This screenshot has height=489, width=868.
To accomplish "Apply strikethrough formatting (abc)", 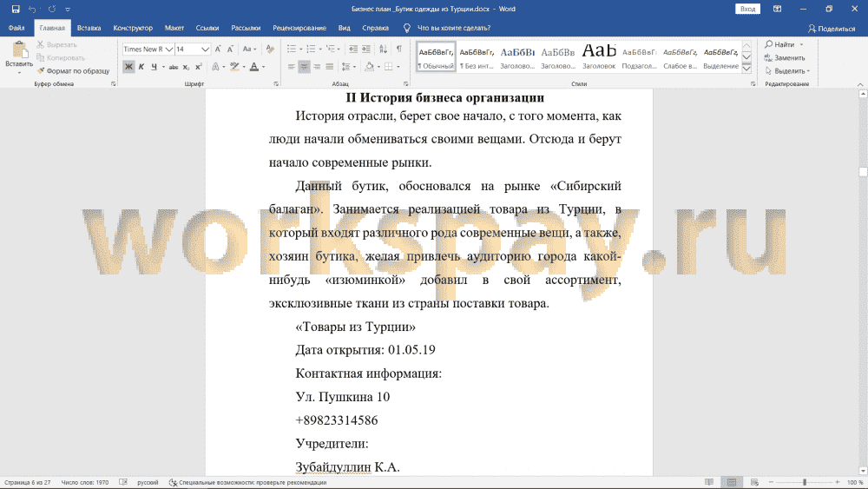I will (x=174, y=67).
